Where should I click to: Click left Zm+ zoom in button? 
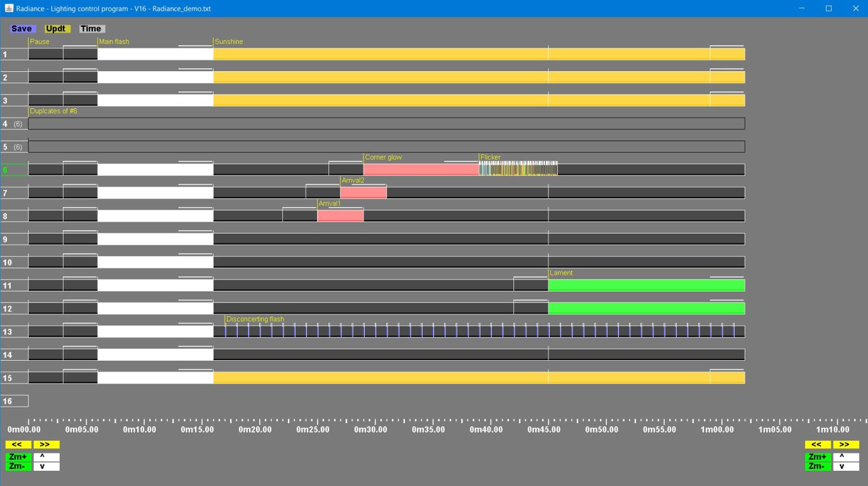click(x=18, y=457)
